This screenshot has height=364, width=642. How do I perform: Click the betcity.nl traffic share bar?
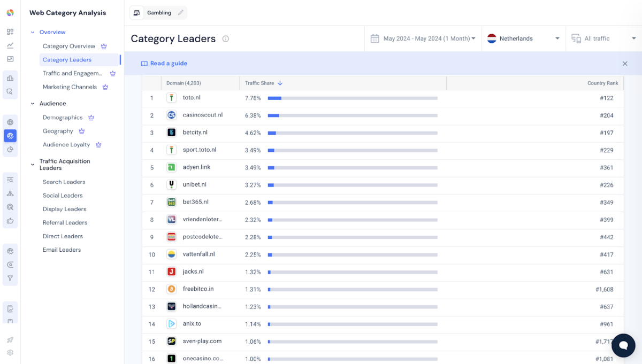tap(353, 133)
